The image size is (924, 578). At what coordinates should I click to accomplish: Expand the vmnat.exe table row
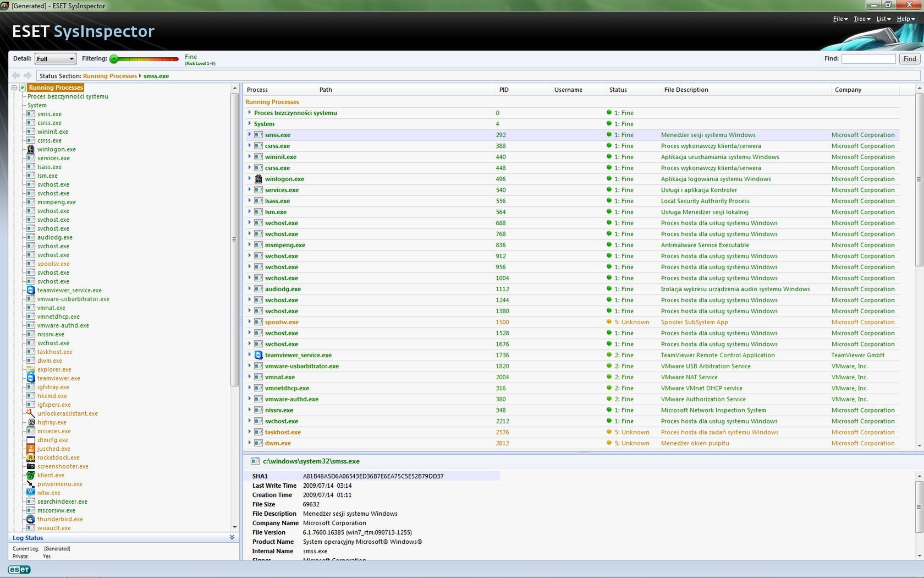click(249, 377)
